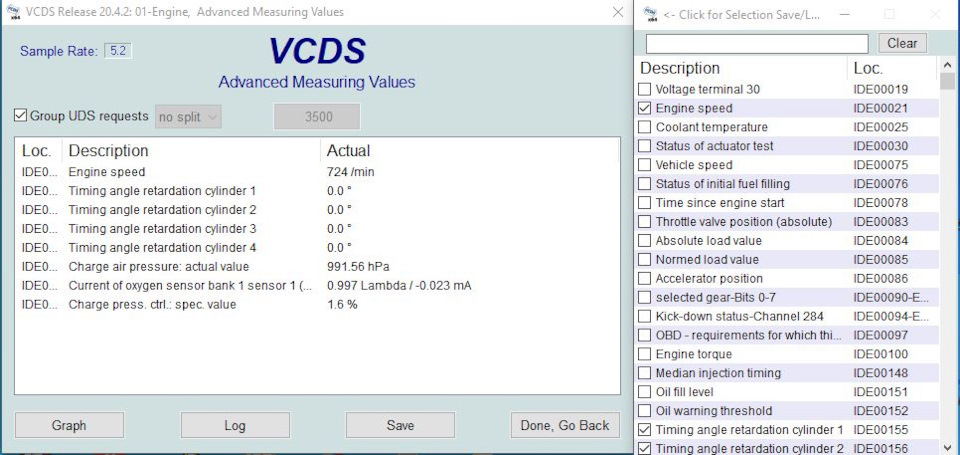Image resolution: width=960 pixels, height=455 pixels.
Task: Close the Advanced Measuring Values window
Action: click(x=618, y=12)
